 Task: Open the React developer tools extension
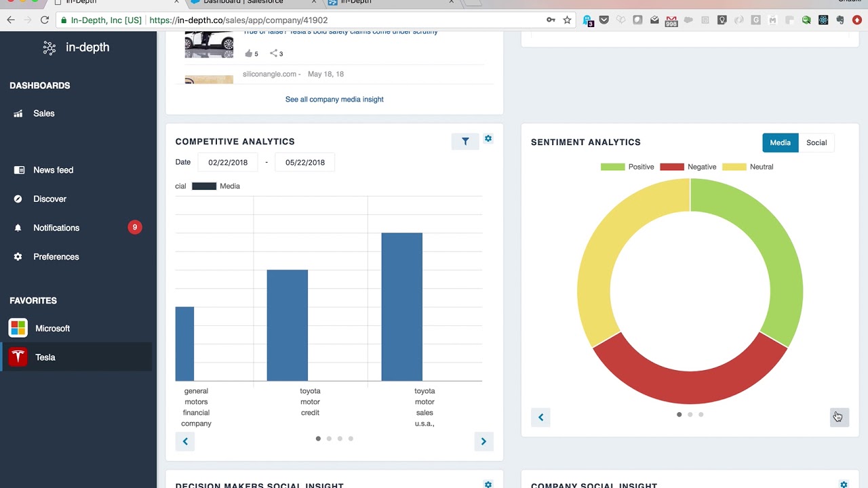(x=823, y=20)
